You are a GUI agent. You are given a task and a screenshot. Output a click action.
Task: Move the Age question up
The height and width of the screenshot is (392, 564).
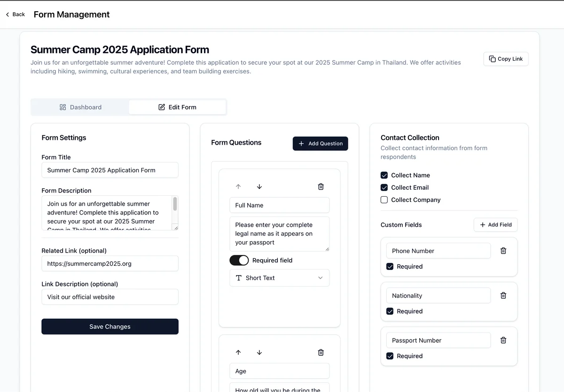click(x=238, y=353)
